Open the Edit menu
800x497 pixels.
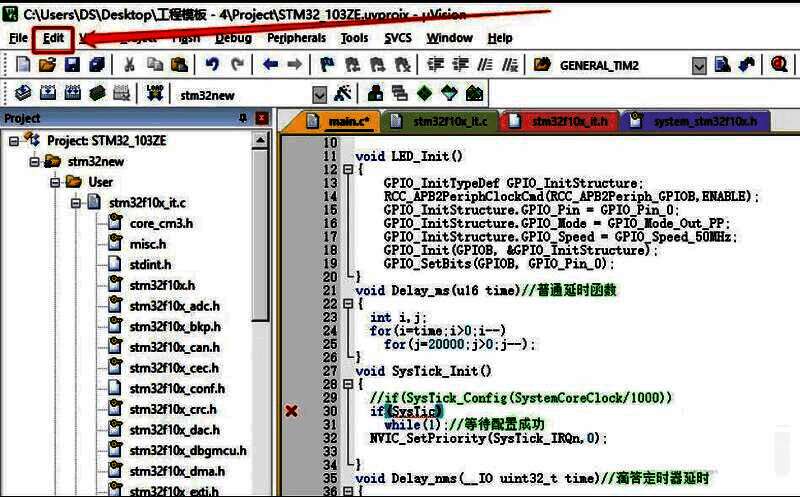[x=53, y=38]
